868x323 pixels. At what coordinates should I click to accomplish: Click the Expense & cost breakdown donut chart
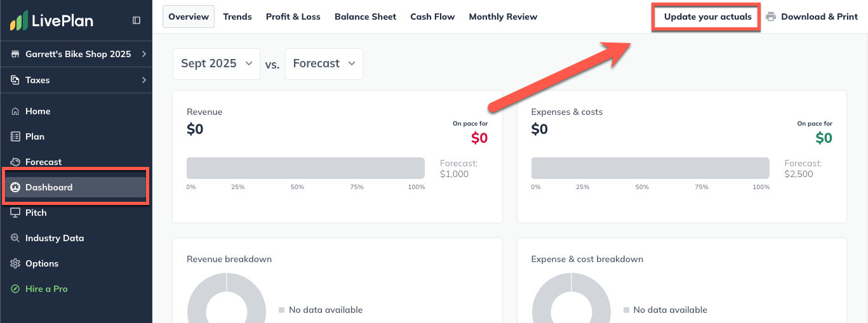click(x=571, y=298)
